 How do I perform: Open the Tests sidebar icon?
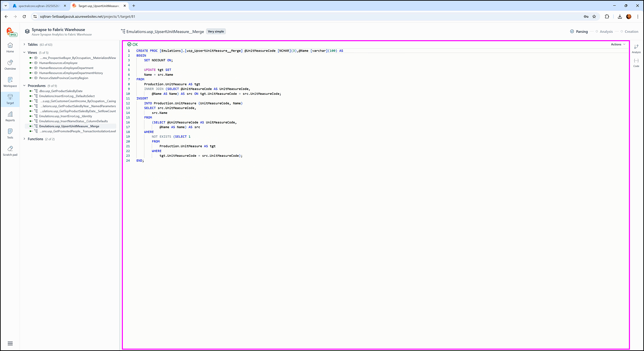[10, 133]
